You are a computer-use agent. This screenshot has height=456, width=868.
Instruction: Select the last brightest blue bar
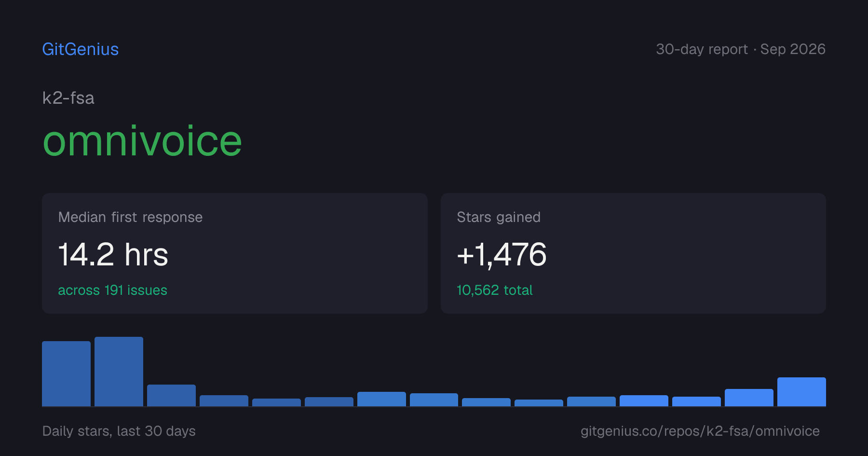pyautogui.click(x=801, y=392)
